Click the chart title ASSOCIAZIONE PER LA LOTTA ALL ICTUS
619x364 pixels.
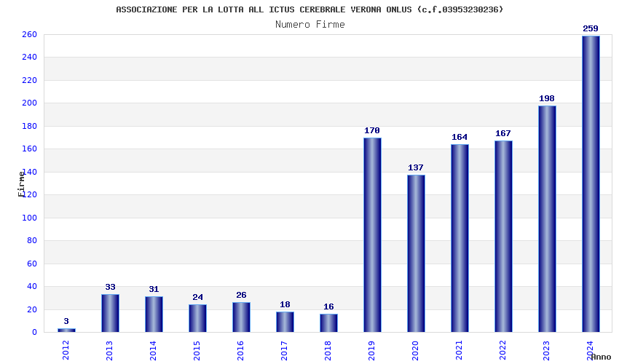click(310, 9)
